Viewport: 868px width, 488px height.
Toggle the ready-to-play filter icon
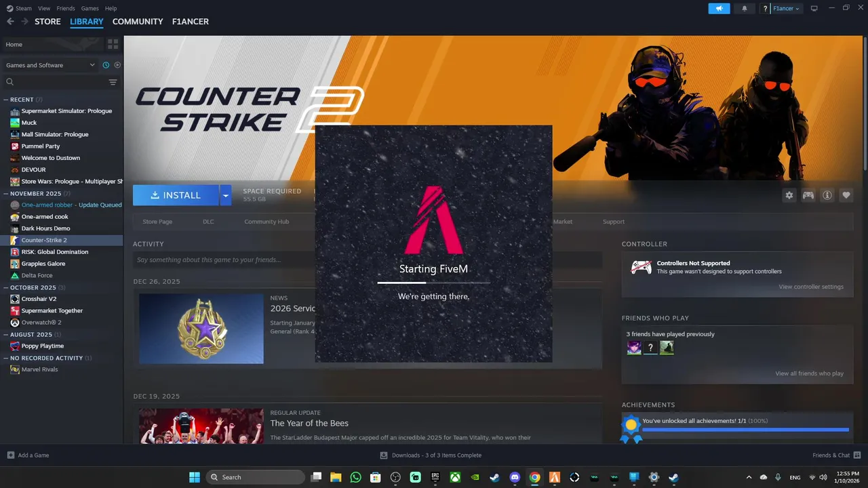pyautogui.click(x=117, y=65)
